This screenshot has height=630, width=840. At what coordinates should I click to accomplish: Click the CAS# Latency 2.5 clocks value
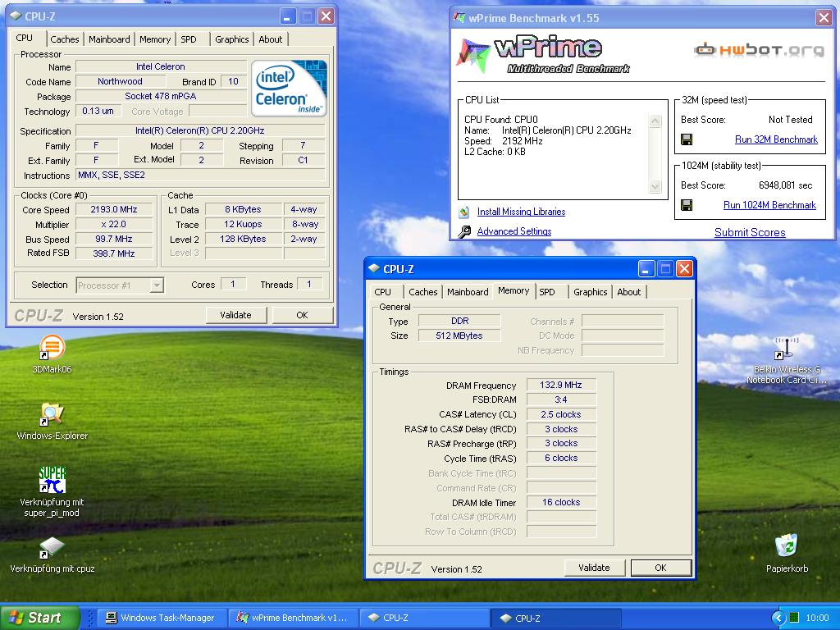click(x=561, y=414)
